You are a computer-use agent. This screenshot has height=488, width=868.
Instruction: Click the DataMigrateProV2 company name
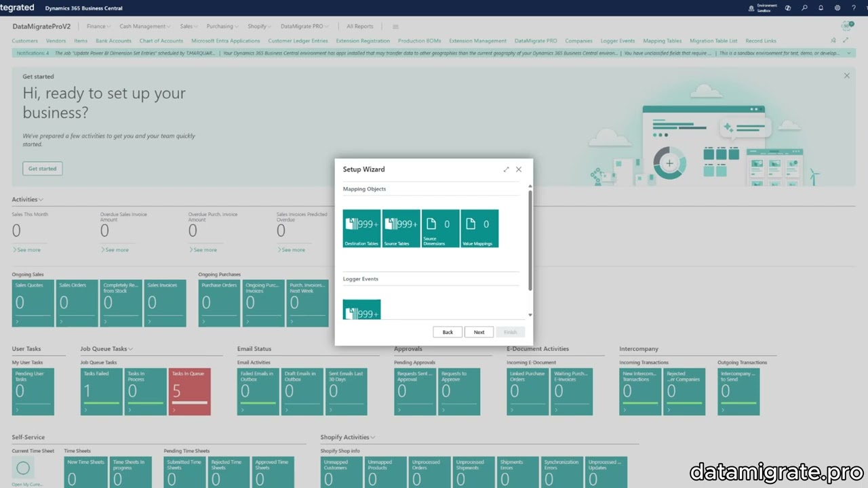(x=41, y=26)
